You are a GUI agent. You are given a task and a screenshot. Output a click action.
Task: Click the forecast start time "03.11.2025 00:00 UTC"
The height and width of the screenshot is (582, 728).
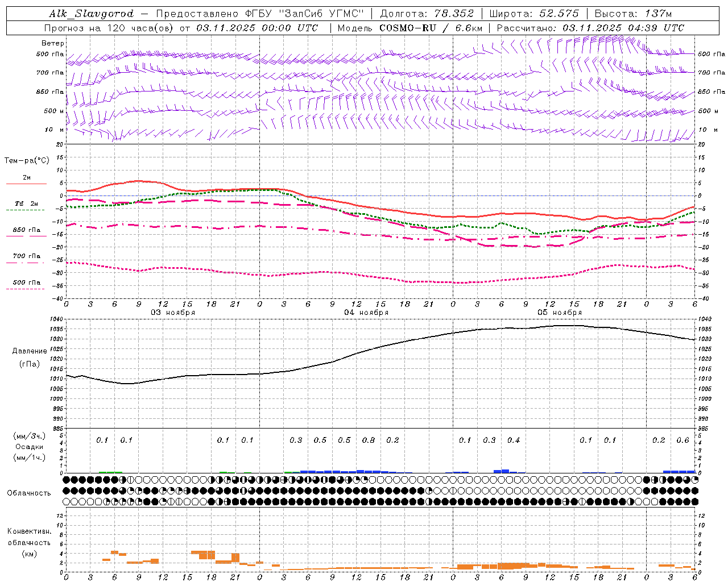coord(258,28)
